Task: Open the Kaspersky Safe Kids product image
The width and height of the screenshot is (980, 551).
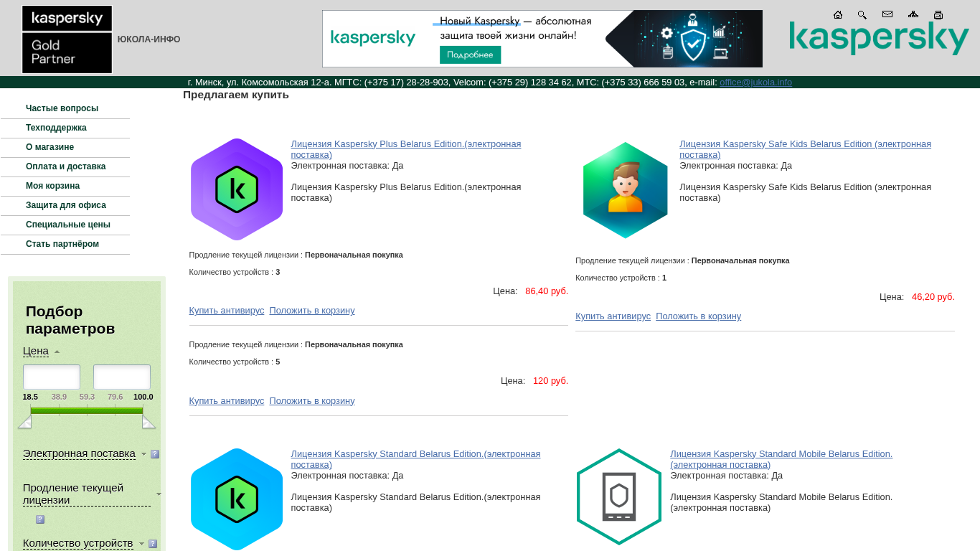Action: (x=626, y=190)
